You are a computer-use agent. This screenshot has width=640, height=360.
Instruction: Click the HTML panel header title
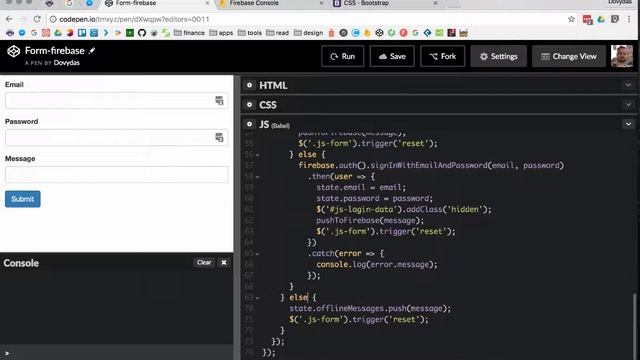click(273, 85)
